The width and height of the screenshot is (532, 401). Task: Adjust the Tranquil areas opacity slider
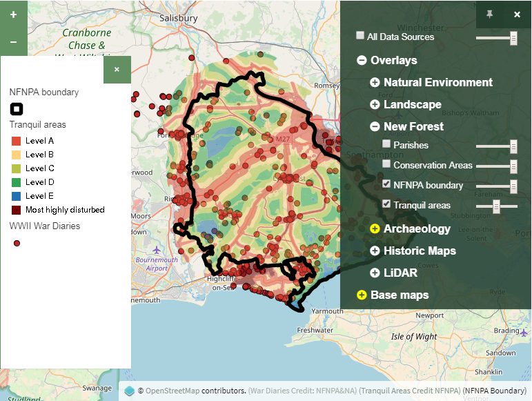(x=495, y=206)
